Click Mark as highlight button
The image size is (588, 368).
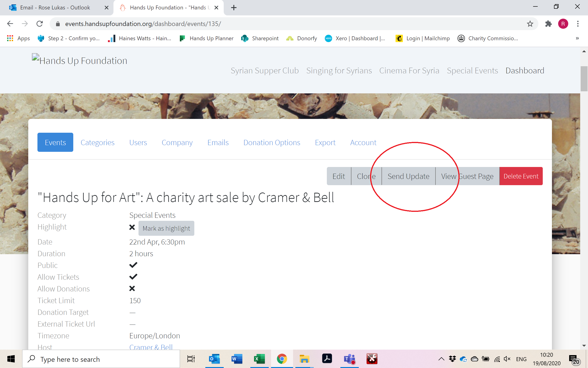pos(166,228)
